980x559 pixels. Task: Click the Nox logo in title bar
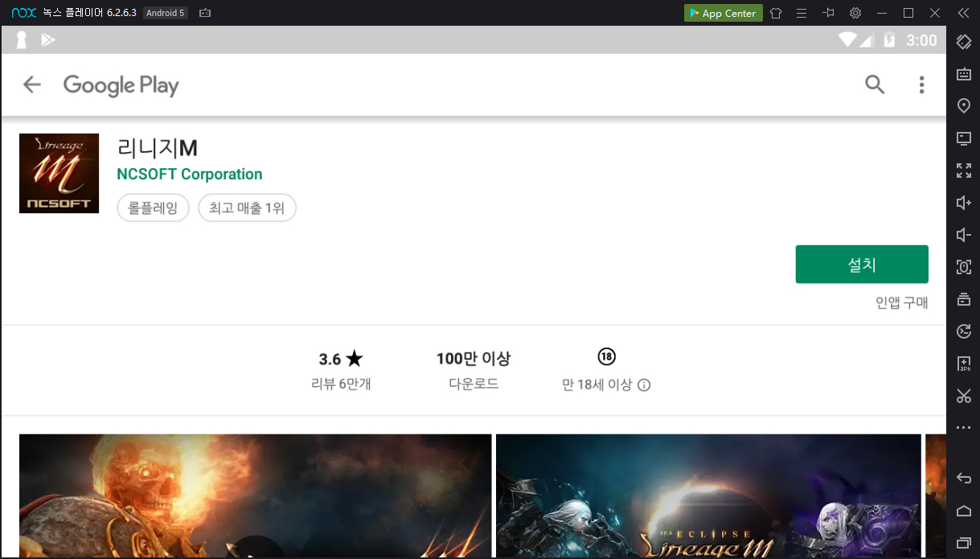23,13
